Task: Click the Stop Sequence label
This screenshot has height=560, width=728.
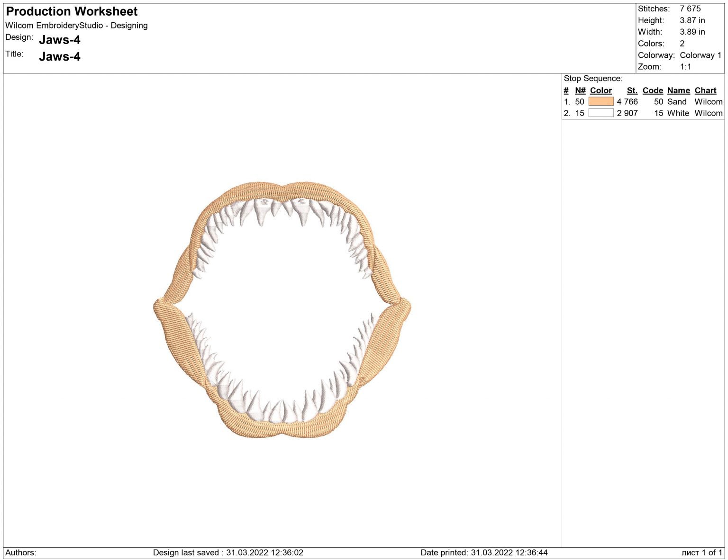Action: pyautogui.click(x=593, y=79)
